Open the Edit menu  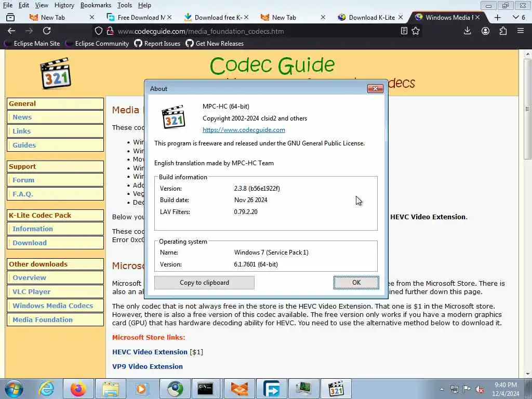pyautogui.click(x=23, y=5)
